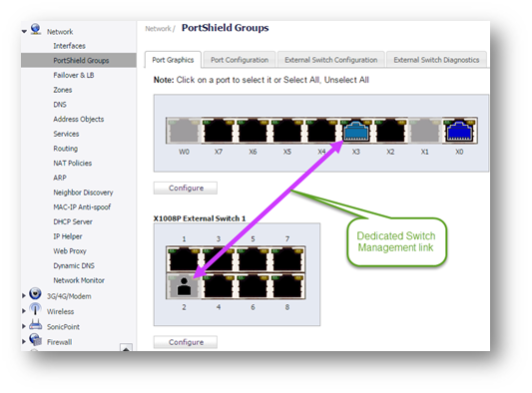This screenshot has height=393, width=532.
Task: Click the greyed W0 port graphic
Action: click(x=184, y=131)
